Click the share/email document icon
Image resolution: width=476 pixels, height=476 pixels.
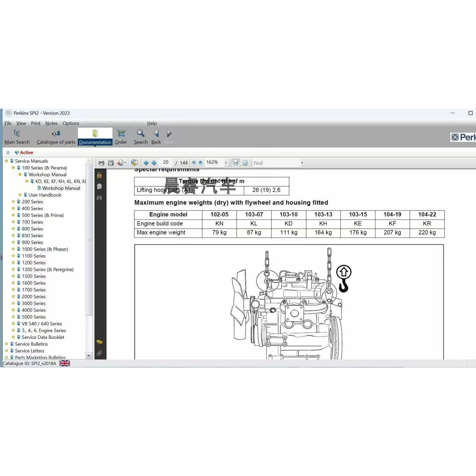(x=120, y=163)
